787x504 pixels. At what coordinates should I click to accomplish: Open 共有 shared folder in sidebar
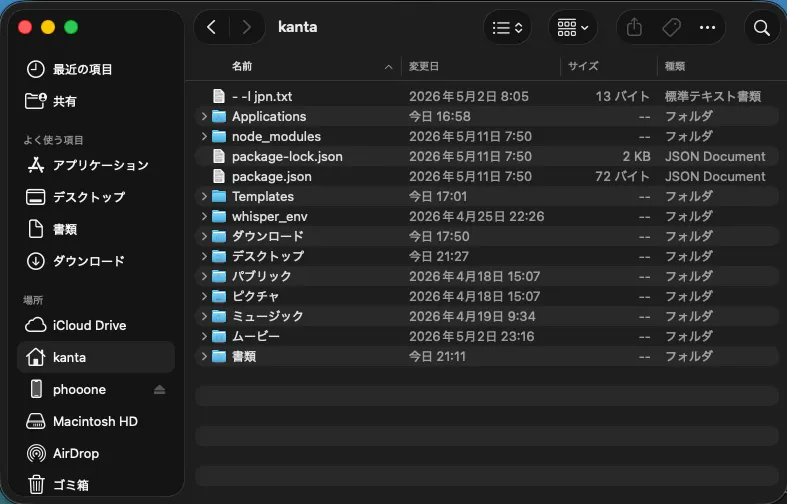click(x=96, y=101)
